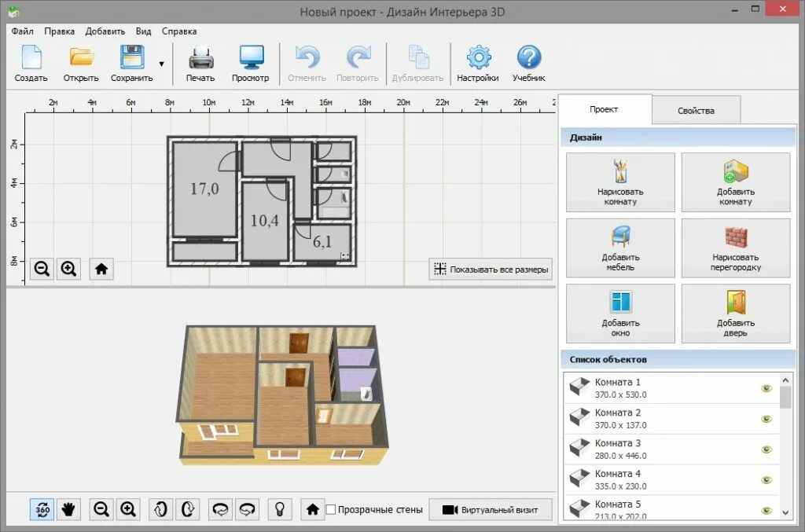The width and height of the screenshot is (805, 532).
Task: Switch to the Свойства tab
Action: click(697, 110)
